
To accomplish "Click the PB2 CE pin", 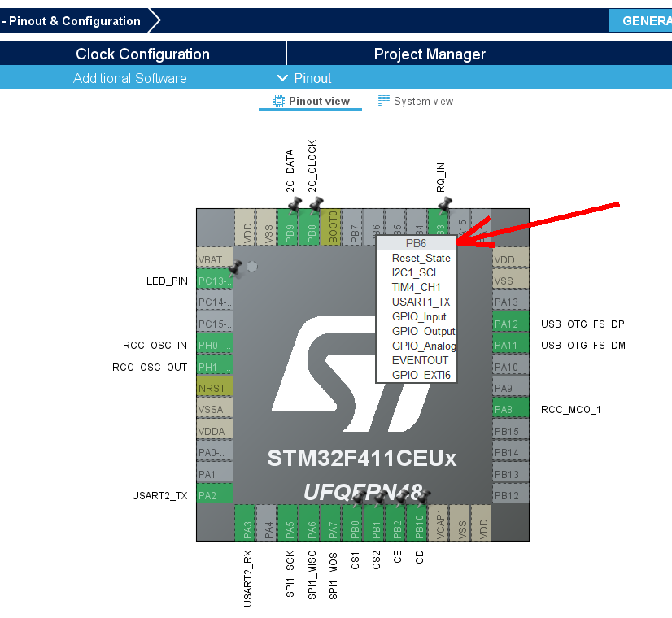I will coord(397,523).
